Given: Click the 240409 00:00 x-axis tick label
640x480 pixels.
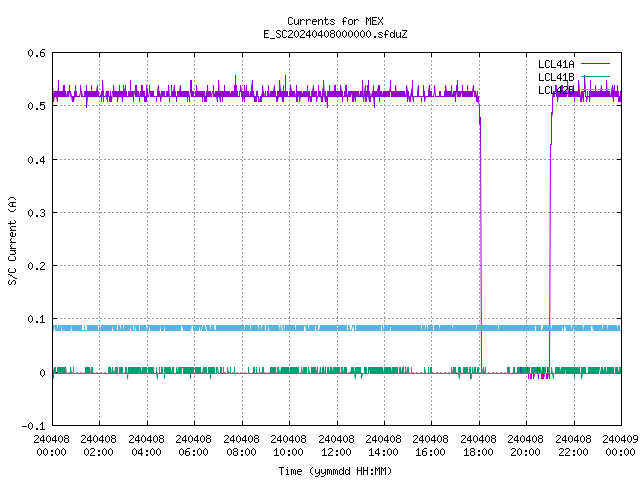Looking at the screenshot, I should [x=620, y=445].
